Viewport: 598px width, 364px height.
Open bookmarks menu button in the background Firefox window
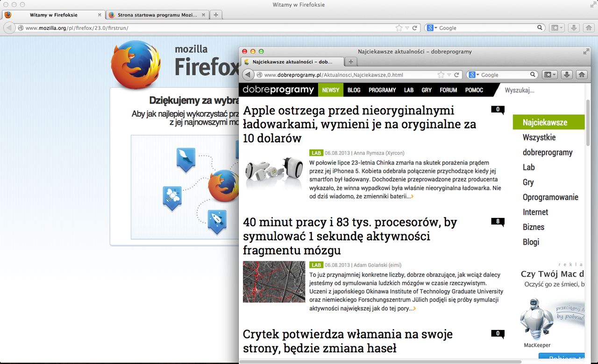click(556, 28)
